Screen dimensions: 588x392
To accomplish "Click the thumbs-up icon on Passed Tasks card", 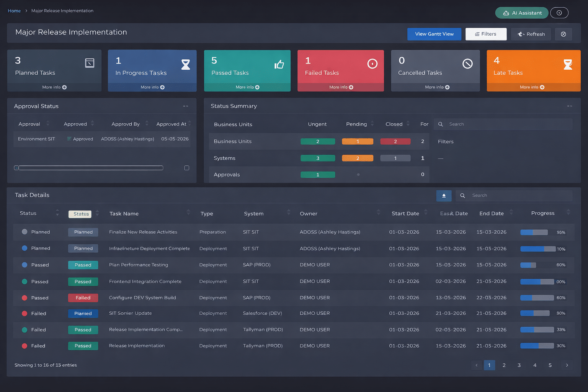I will pos(279,64).
